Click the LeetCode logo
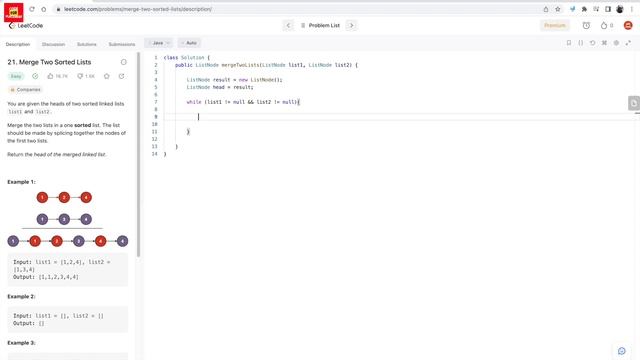Screen dimensions: 640x360 point(26,25)
